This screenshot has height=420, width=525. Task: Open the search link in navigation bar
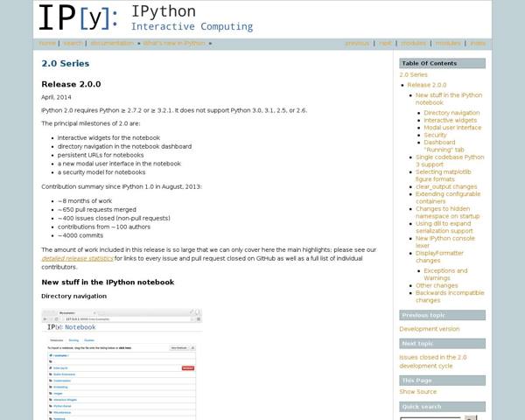tap(73, 43)
